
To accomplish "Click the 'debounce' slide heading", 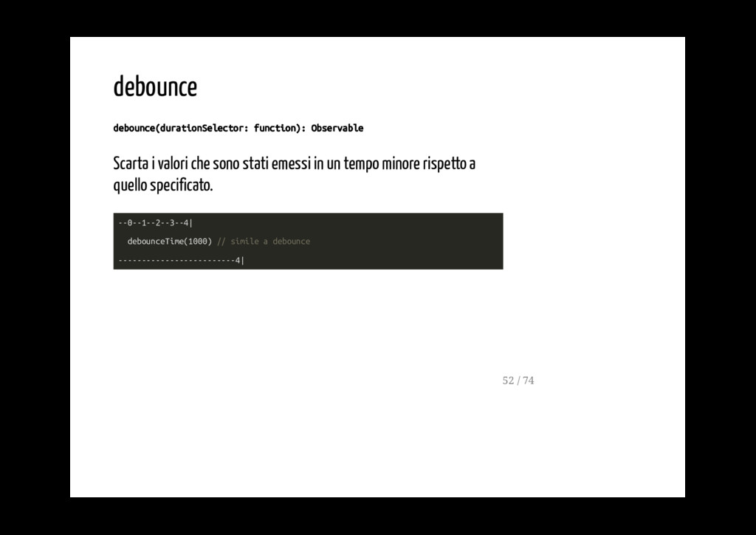I will (155, 87).
